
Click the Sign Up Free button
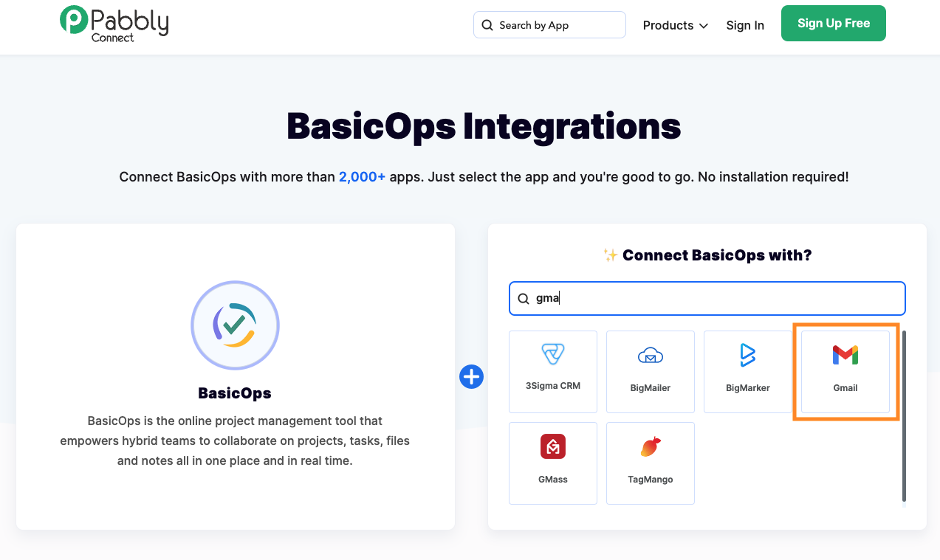[x=833, y=23]
